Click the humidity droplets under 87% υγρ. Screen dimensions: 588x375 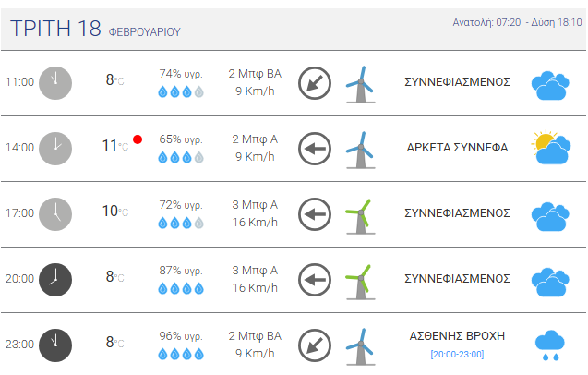pyautogui.click(x=181, y=289)
